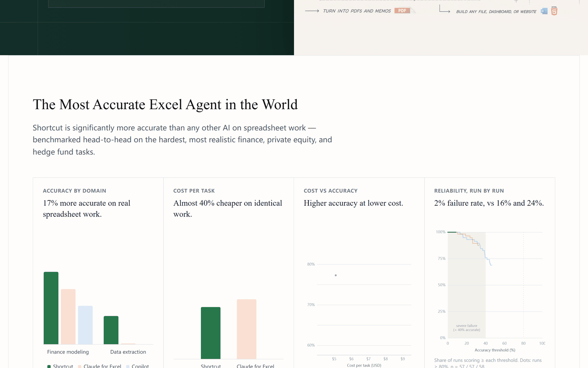Viewport: 588px width, 368px height.
Task: Click the 50% label in the reliability chart
Action: [x=442, y=285]
